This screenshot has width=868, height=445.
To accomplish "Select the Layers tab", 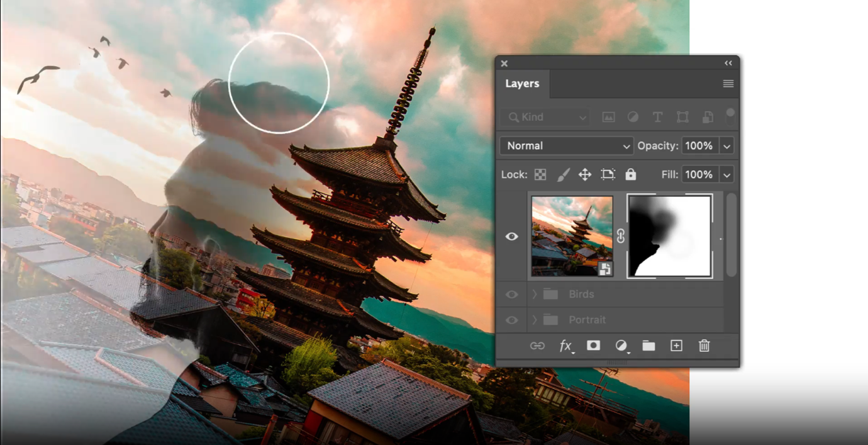I will 522,83.
